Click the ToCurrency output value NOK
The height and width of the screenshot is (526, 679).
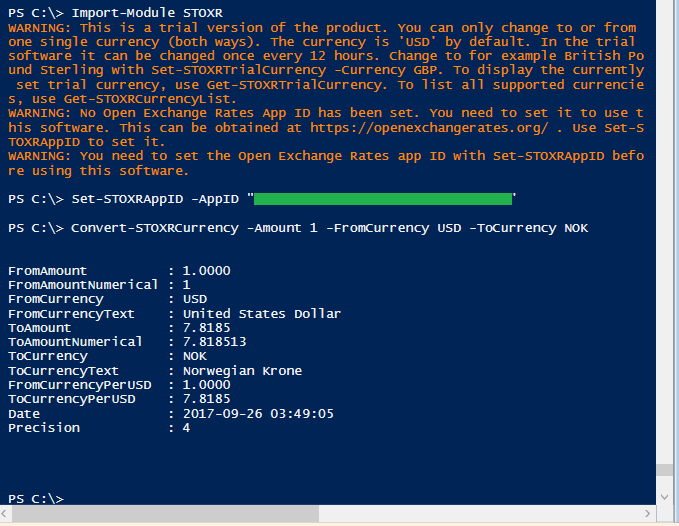195,356
